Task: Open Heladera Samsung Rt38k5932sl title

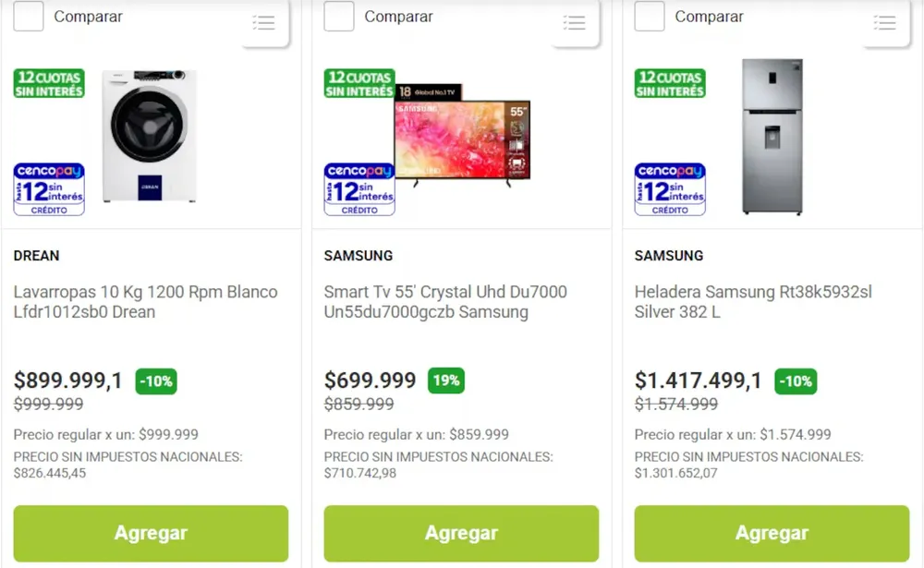Action: [x=753, y=302]
